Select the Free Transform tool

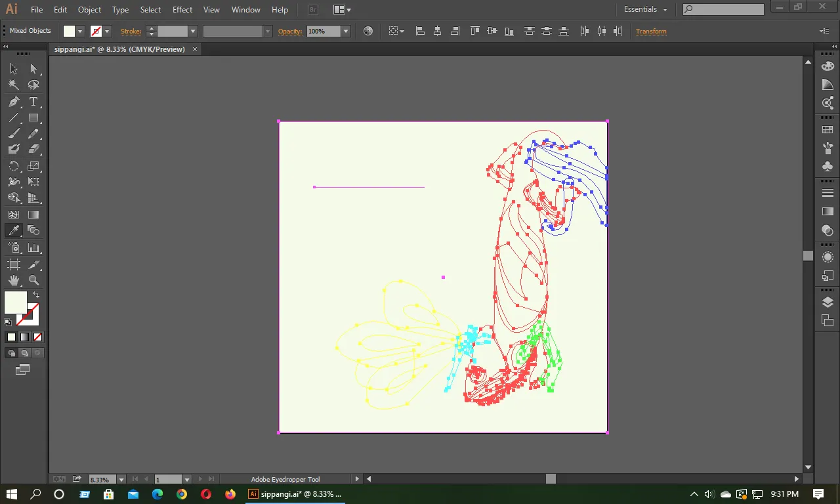click(33, 182)
